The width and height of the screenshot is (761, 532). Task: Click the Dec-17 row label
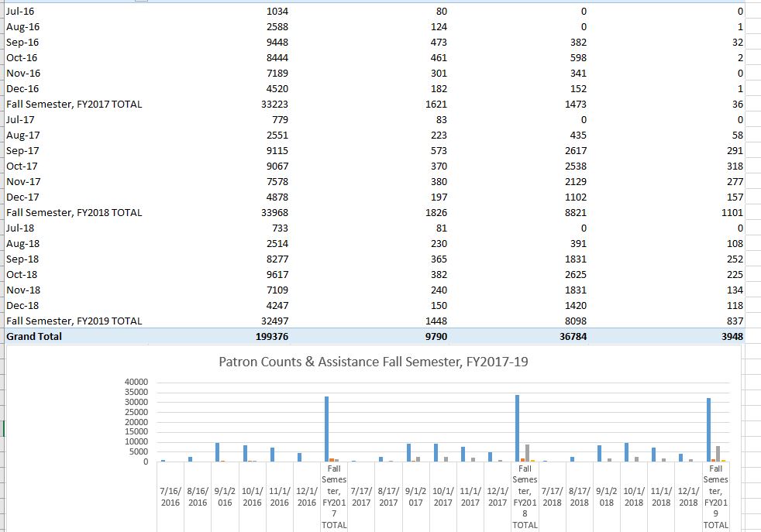pyautogui.click(x=22, y=197)
